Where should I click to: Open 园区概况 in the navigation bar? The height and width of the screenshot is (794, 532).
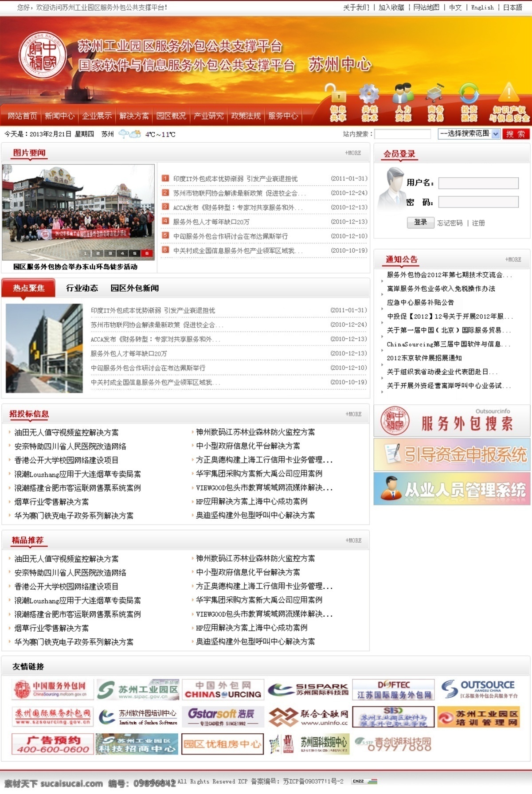(171, 116)
